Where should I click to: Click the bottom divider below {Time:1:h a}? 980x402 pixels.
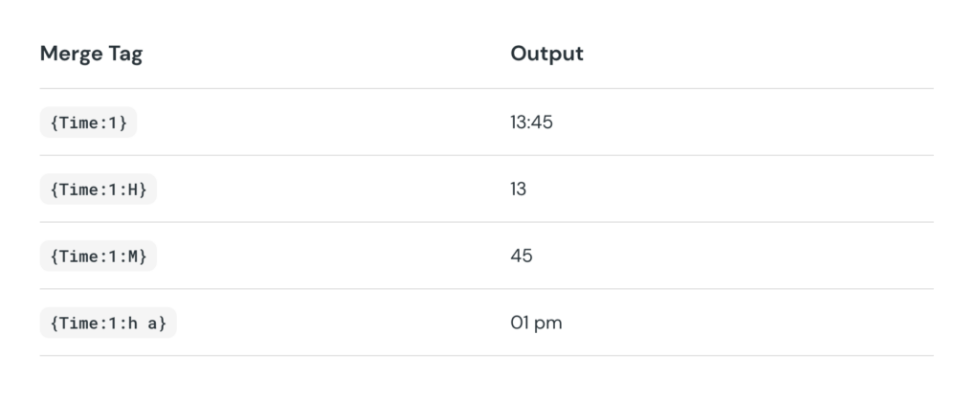coord(486,356)
